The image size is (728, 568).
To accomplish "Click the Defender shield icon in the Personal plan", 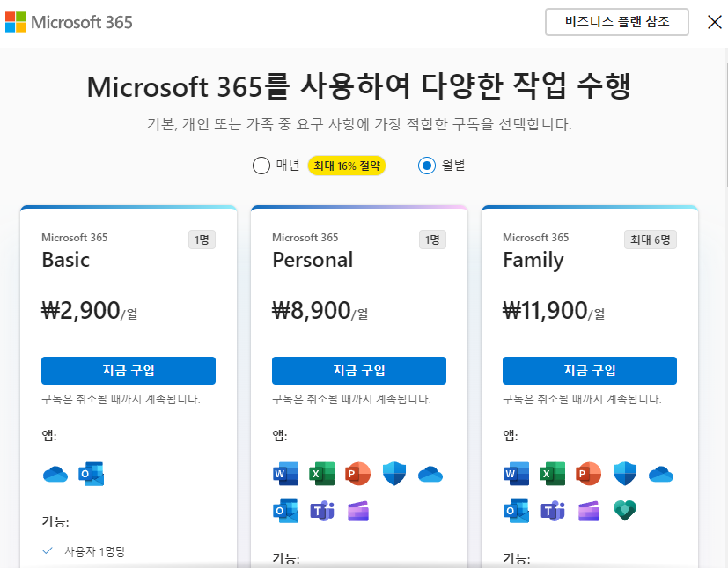I will [x=394, y=474].
